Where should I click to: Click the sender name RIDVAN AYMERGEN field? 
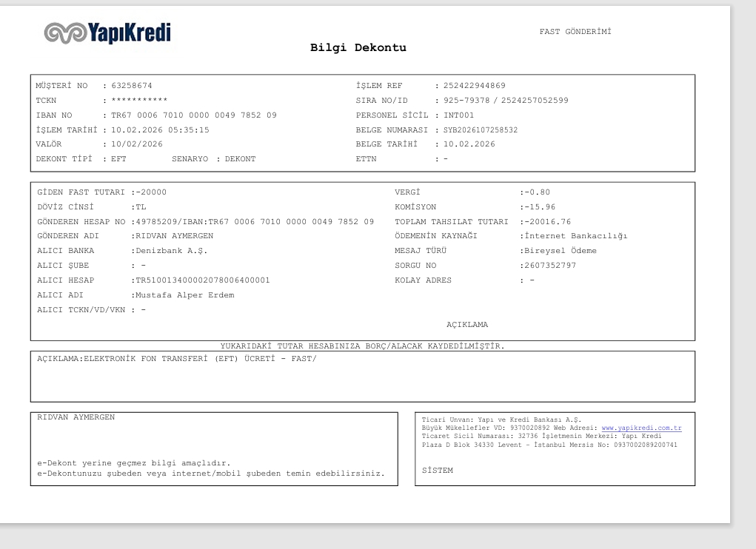click(x=174, y=236)
